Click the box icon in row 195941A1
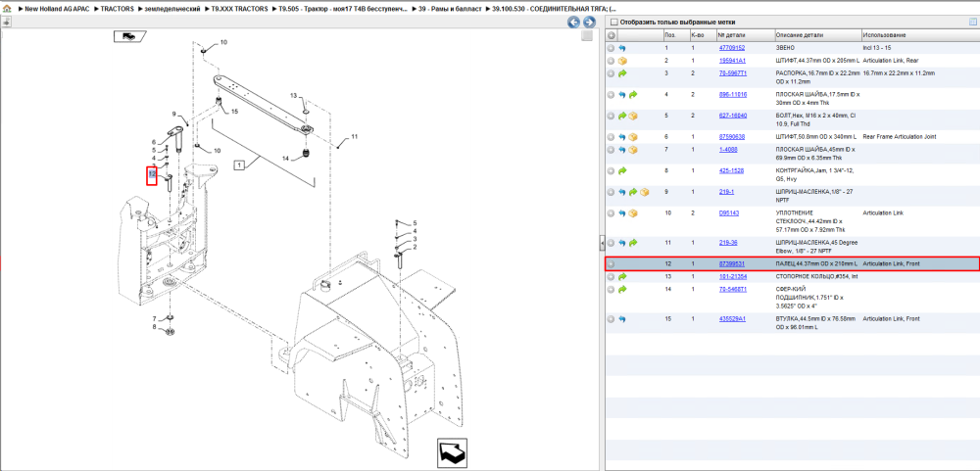 point(622,61)
